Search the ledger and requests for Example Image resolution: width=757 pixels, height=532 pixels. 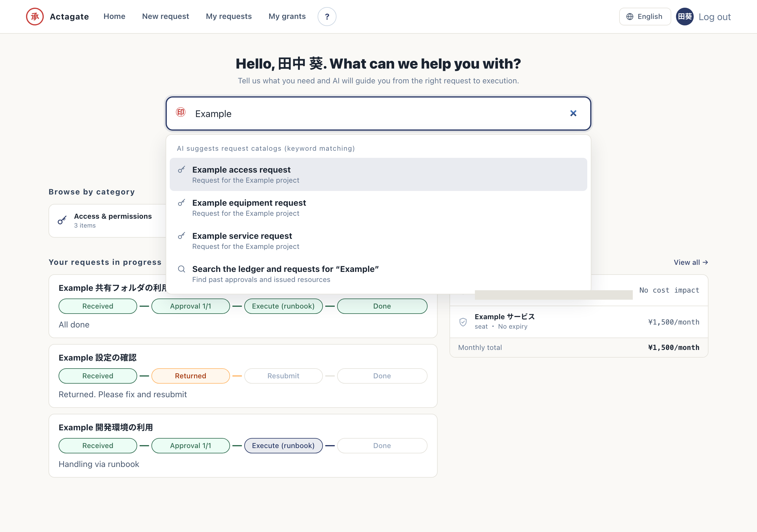coord(378,274)
